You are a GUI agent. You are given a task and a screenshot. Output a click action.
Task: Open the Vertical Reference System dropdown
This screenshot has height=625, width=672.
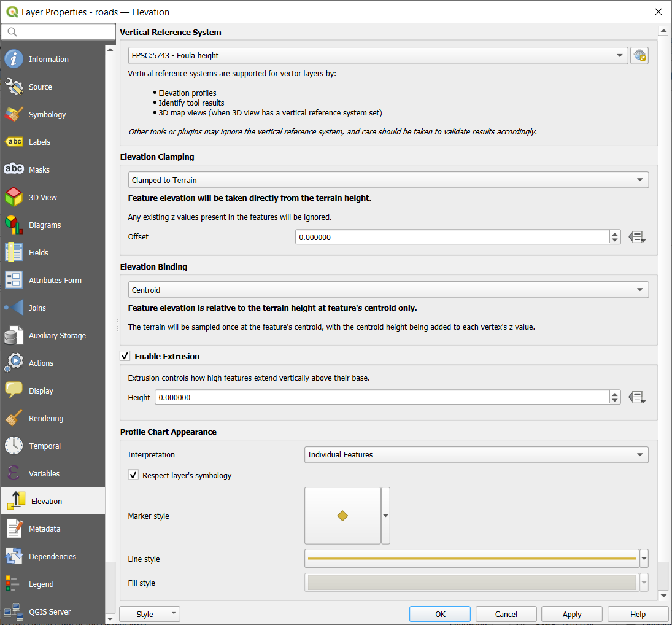point(378,55)
